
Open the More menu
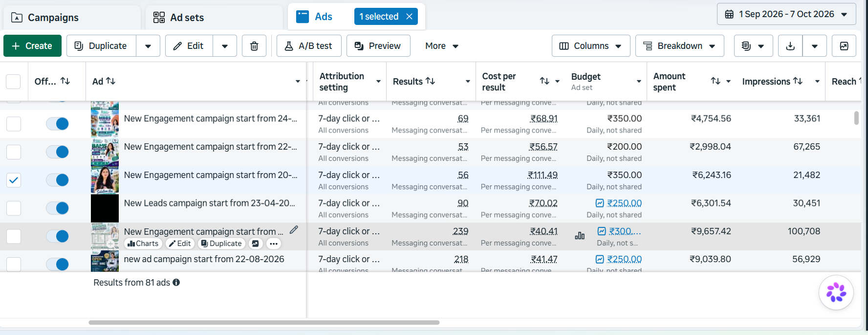tap(442, 46)
